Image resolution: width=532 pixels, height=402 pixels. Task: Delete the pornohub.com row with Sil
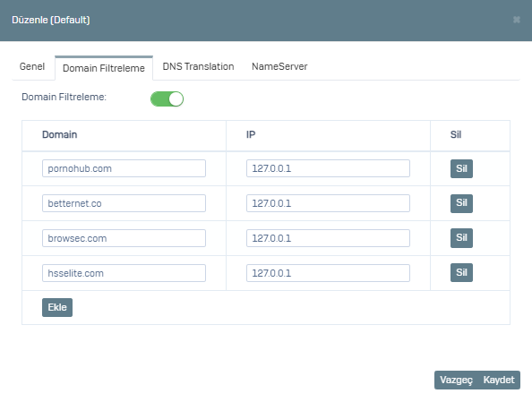click(461, 168)
